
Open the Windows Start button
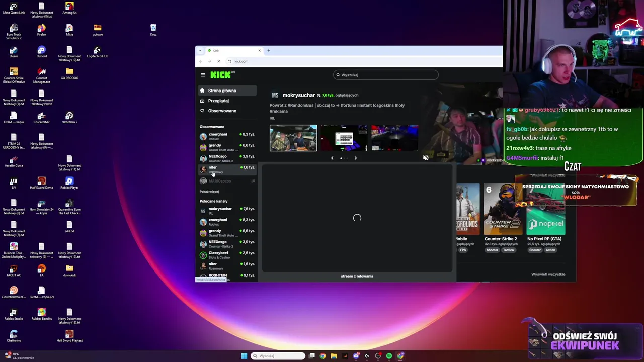tap(244, 356)
